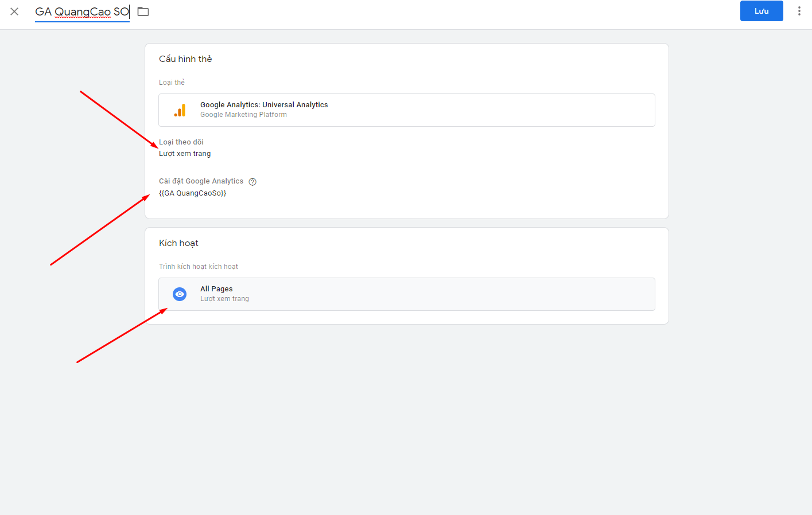
Task: Click the Google Marketing Platform subtitle
Action: (243, 115)
